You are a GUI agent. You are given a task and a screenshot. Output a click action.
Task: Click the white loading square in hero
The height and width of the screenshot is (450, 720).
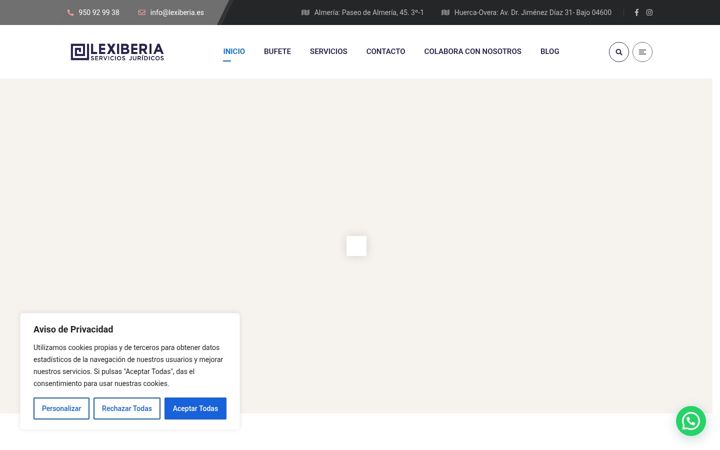(x=356, y=246)
